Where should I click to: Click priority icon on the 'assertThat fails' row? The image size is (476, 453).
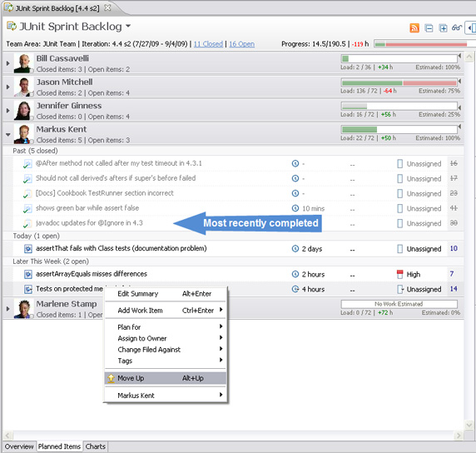(400, 249)
